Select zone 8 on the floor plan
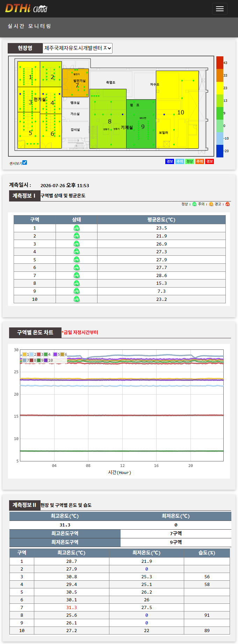Viewport: 238px width, 644px height. (108, 119)
